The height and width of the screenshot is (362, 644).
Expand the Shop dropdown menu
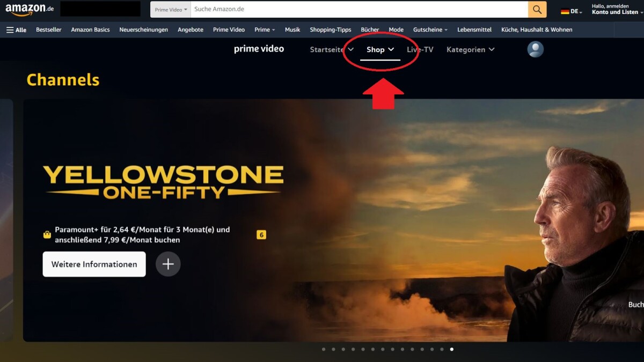380,49
